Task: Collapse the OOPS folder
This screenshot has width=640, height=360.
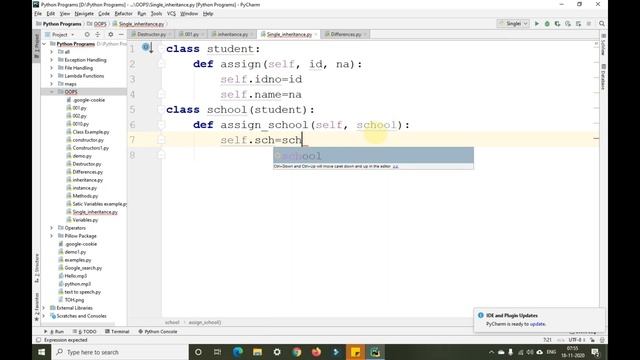Action: pyautogui.click(x=51, y=92)
